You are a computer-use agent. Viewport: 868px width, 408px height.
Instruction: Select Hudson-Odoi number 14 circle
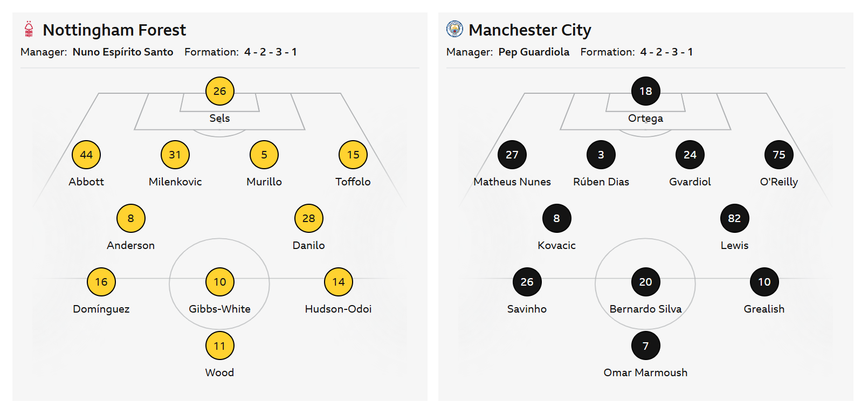point(338,282)
